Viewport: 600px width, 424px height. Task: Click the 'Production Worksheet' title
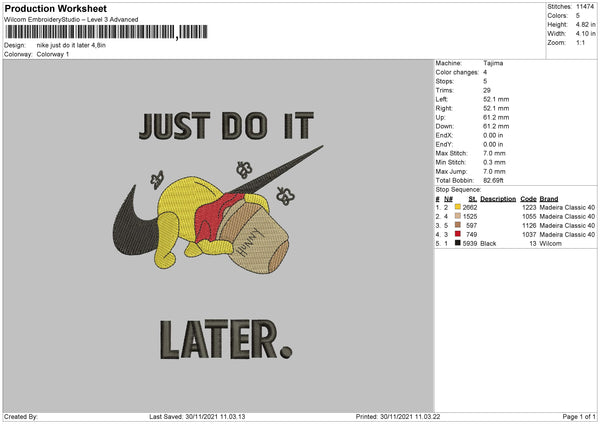55,8
